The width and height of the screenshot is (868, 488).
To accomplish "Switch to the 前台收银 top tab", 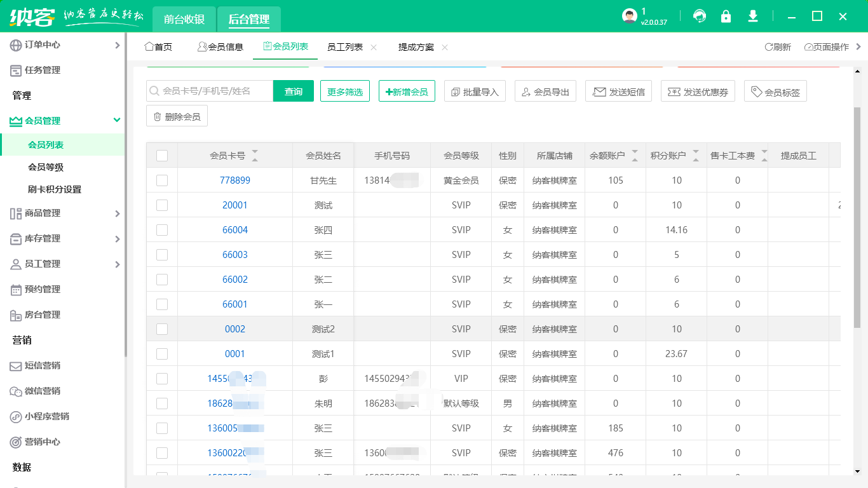I will click(184, 19).
